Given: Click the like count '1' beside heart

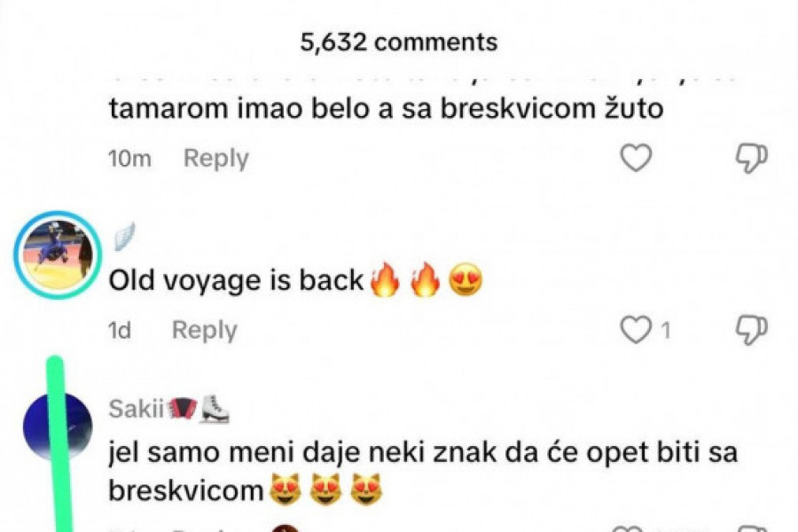Looking at the screenshot, I should [x=665, y=331].
